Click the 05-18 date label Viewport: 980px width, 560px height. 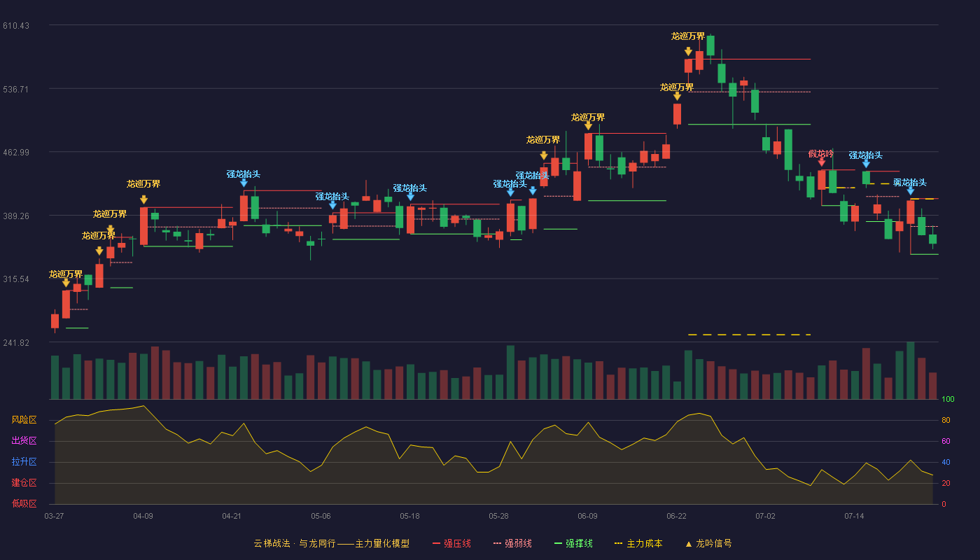pyautogui.click(x=409, y=516)
